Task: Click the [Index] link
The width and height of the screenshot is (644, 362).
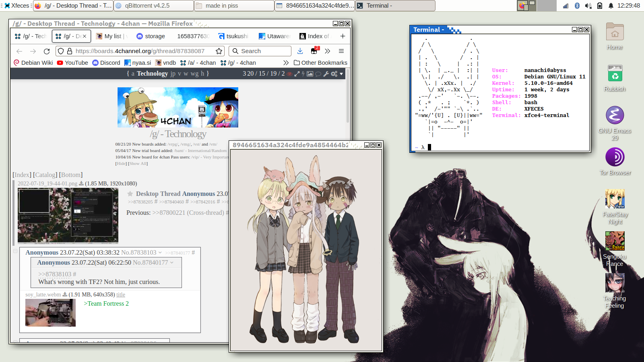Action: [22, 175]
